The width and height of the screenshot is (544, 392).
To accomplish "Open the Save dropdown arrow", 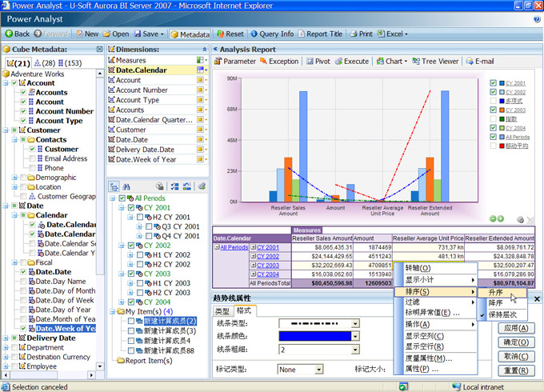I will click(162, 34).
